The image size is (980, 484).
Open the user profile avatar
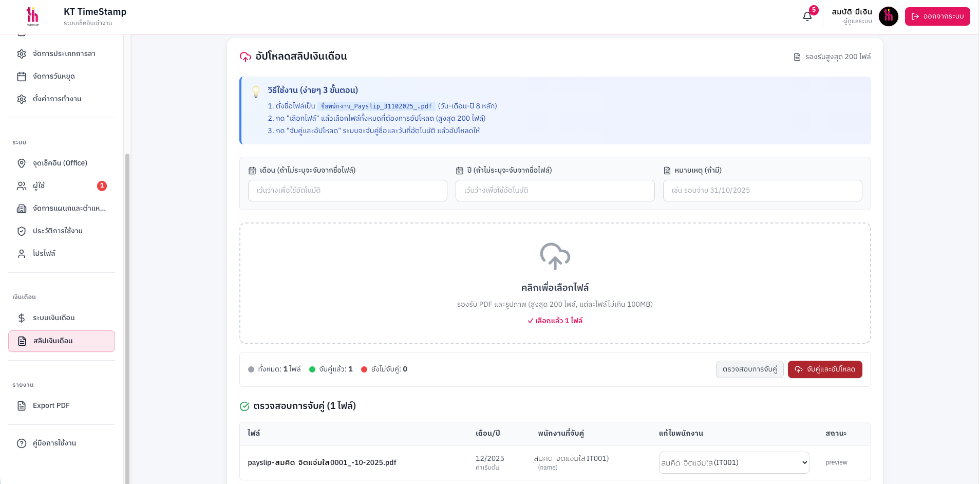888,16
